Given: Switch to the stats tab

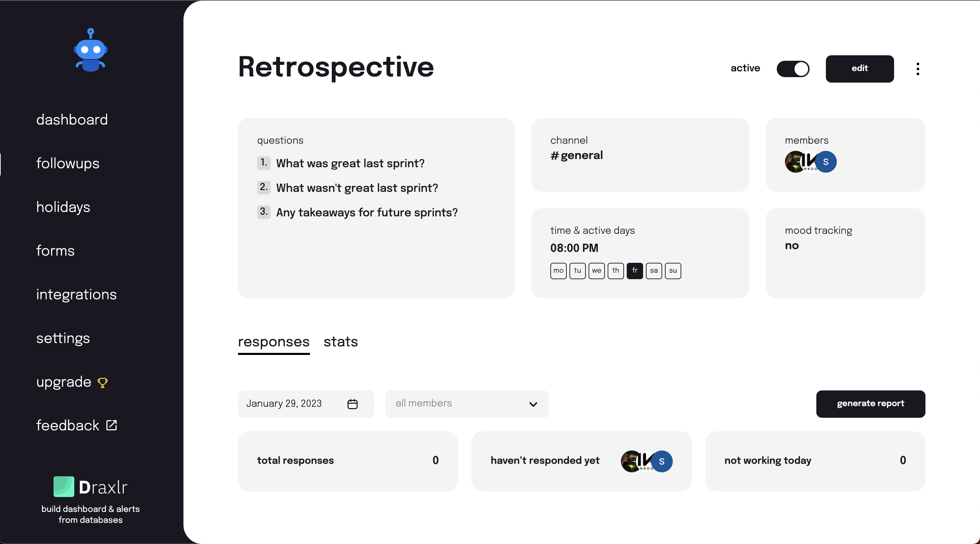Looking at the screenshot, I should coord(341,342).
